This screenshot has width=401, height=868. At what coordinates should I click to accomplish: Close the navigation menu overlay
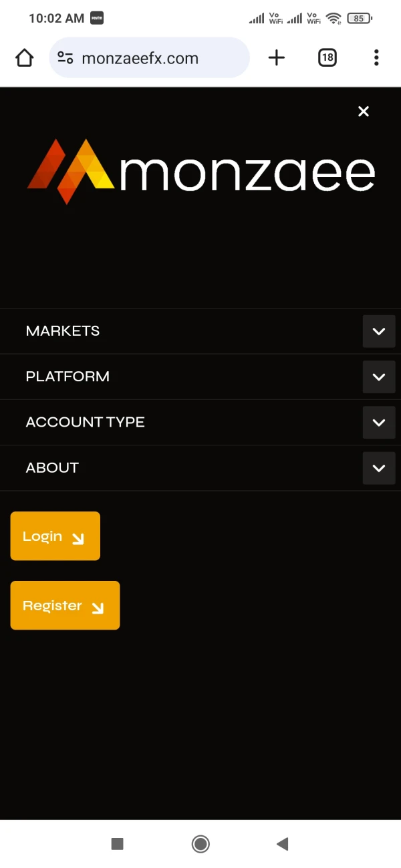tap(364, 112)
